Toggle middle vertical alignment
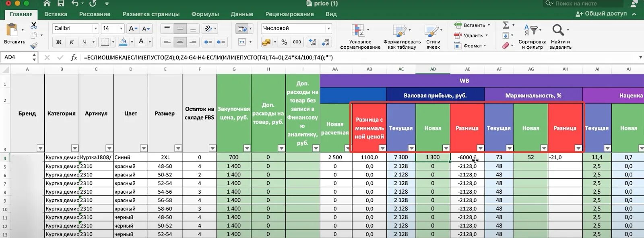 [180, 29]
